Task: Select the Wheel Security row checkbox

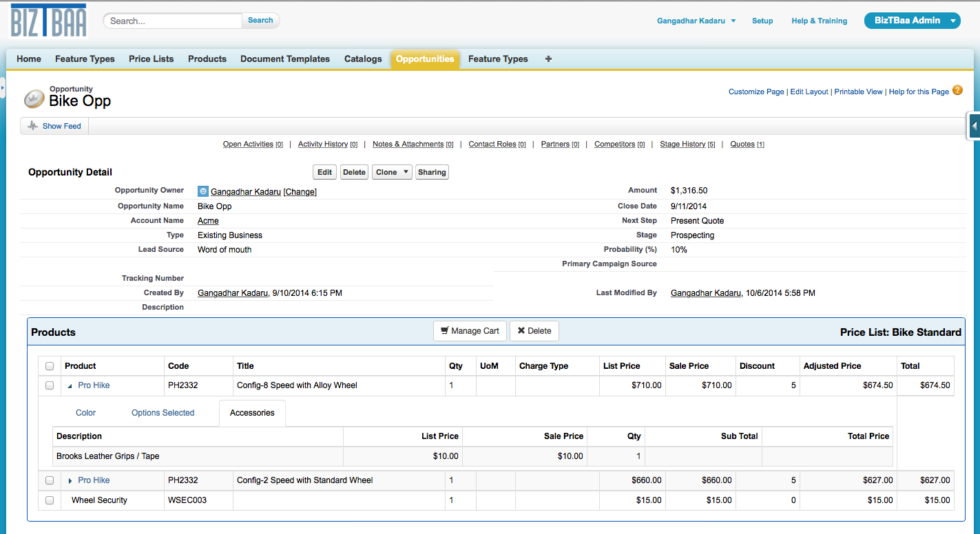Action: tap(50, 500)
